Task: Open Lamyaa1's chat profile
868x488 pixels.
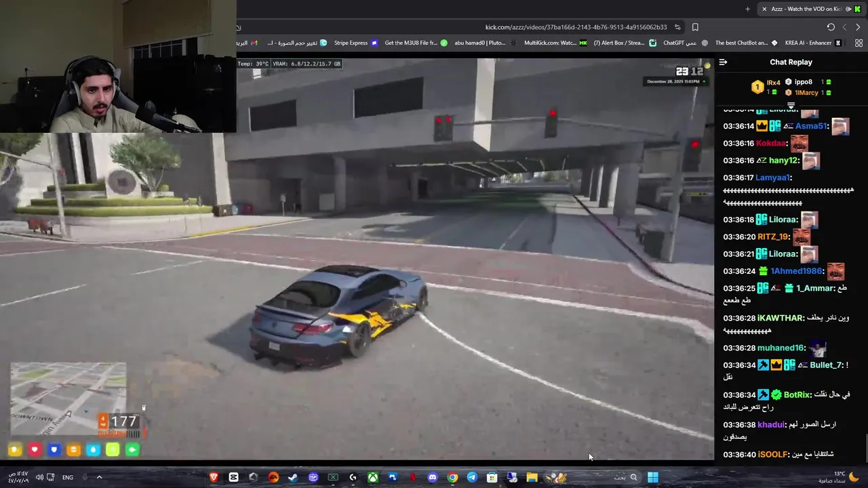Action: [772, 178]
